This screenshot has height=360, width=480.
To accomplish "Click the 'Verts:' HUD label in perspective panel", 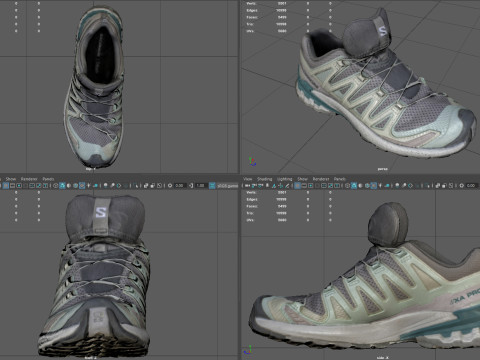I will pos(251,3).
